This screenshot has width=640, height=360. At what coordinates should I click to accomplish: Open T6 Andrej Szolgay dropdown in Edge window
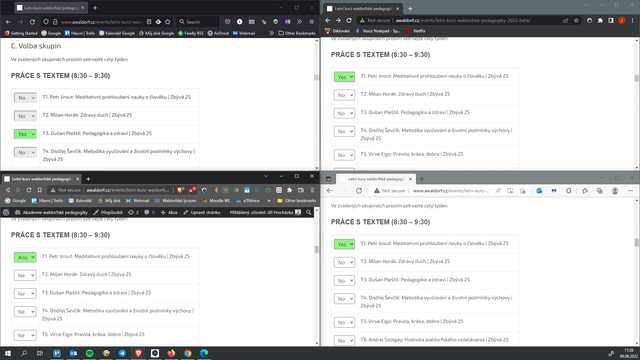344,340
